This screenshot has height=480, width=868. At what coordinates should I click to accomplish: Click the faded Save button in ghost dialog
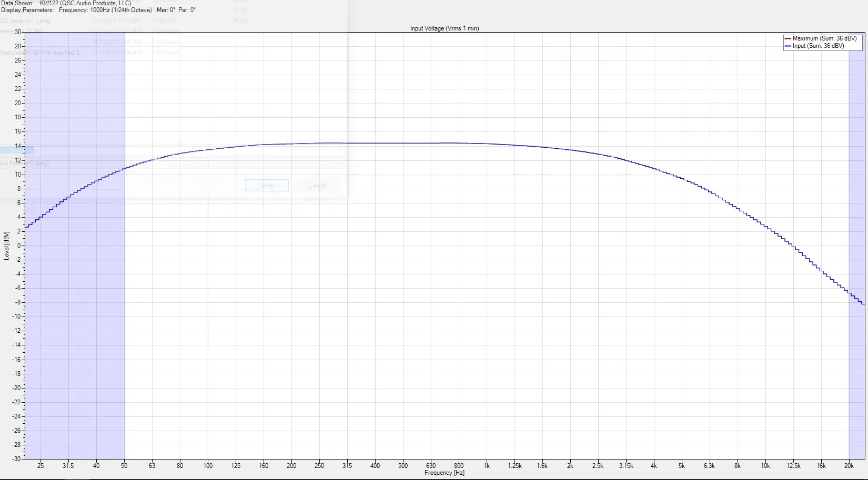[x=267, y=185]
